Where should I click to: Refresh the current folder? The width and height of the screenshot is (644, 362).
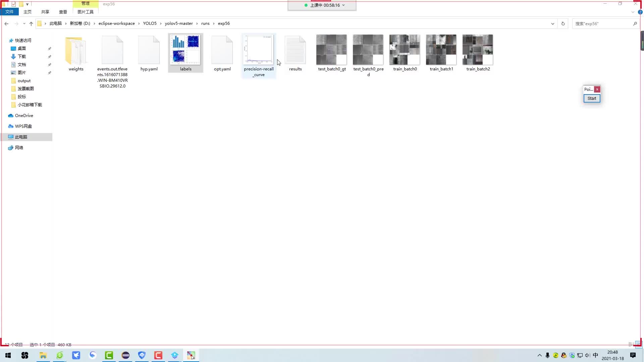[563, 23]
